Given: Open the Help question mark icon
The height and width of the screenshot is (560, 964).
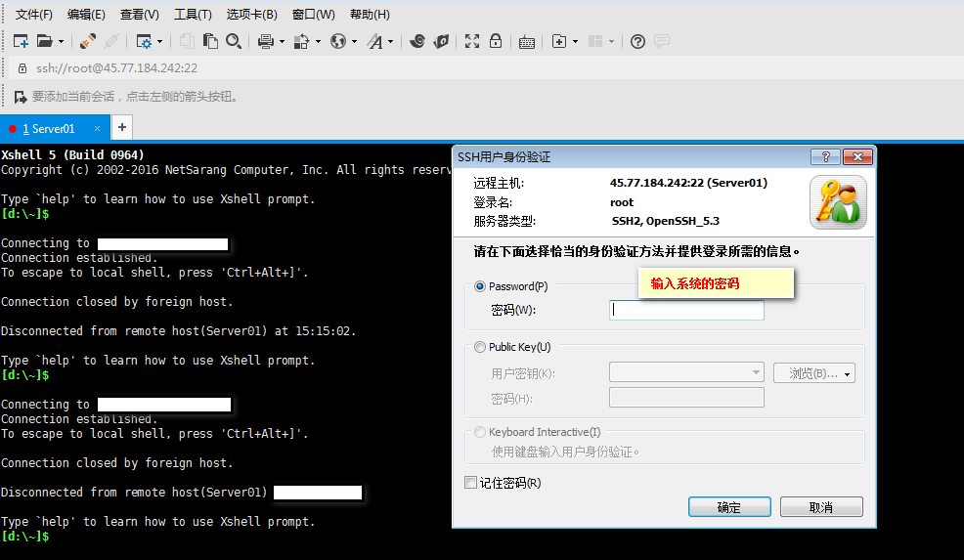Looking at the screenshot, I should (638, 41).
